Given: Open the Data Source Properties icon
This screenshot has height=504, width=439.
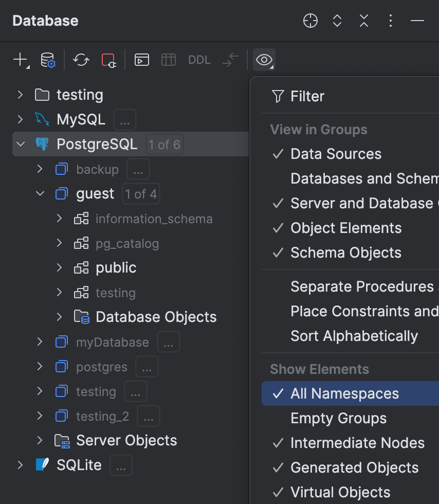Looking at the screenshot, I should [x=48, y=60].
